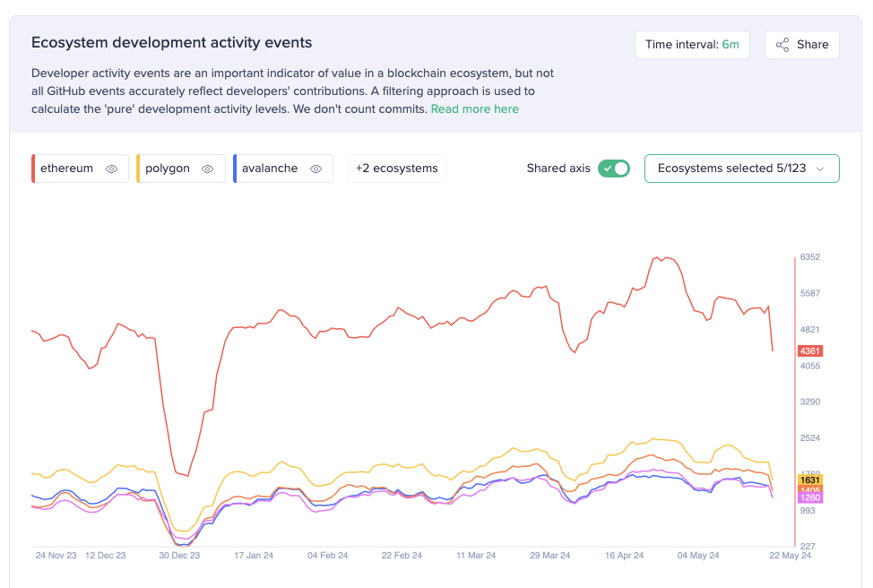Viewport: 873px width, 588px height.
Task: Open the Read more here link
Action: (x=474, y=109)
